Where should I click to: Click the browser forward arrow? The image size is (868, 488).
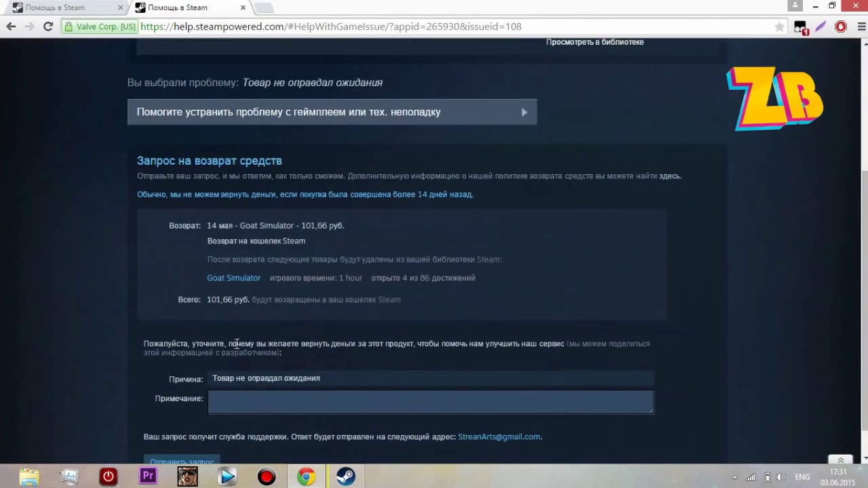pos(29,26)
